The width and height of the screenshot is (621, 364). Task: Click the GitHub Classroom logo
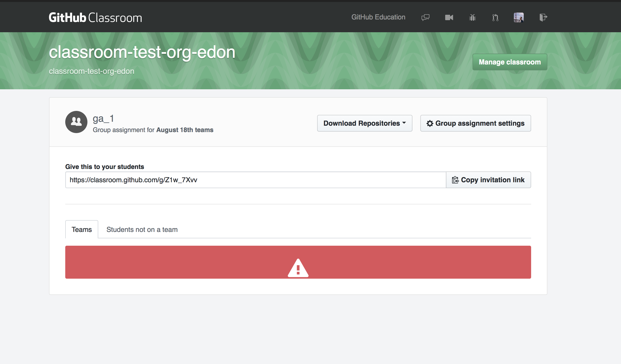[96, 17]
